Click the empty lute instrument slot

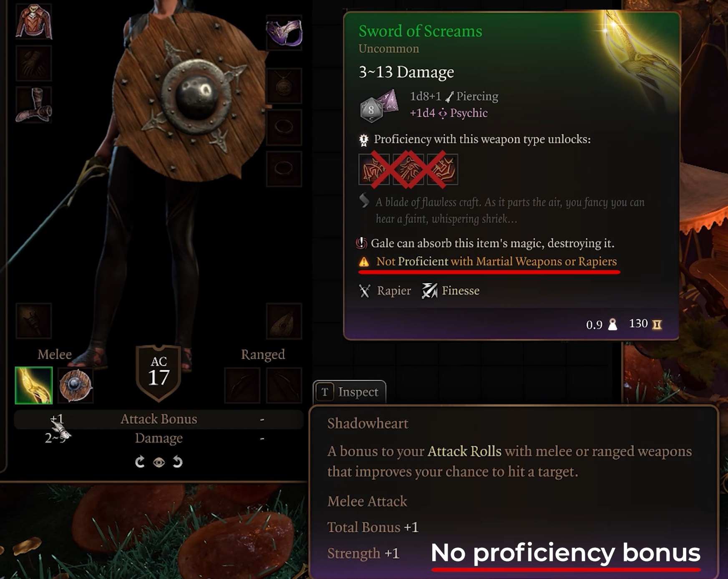pos(284,321)
